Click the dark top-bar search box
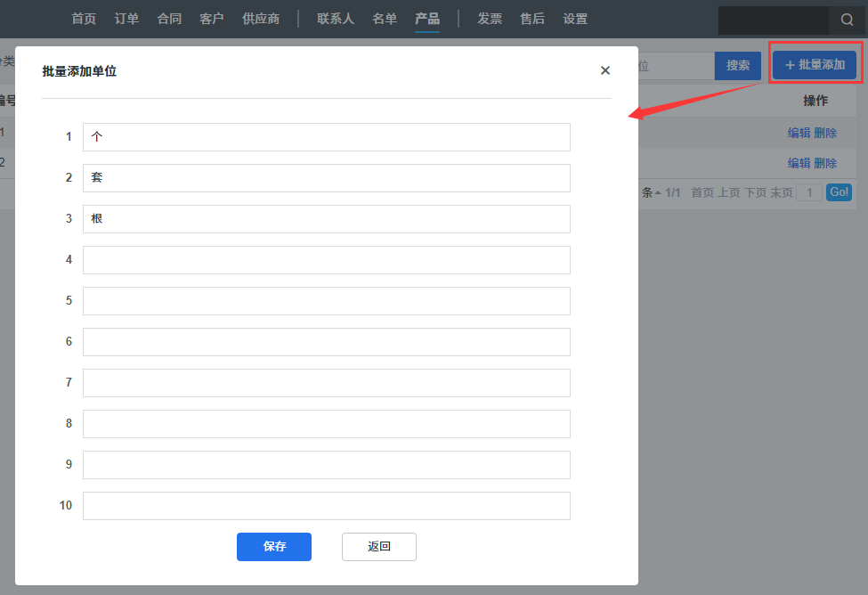868x595 pixels. (773, 20)
